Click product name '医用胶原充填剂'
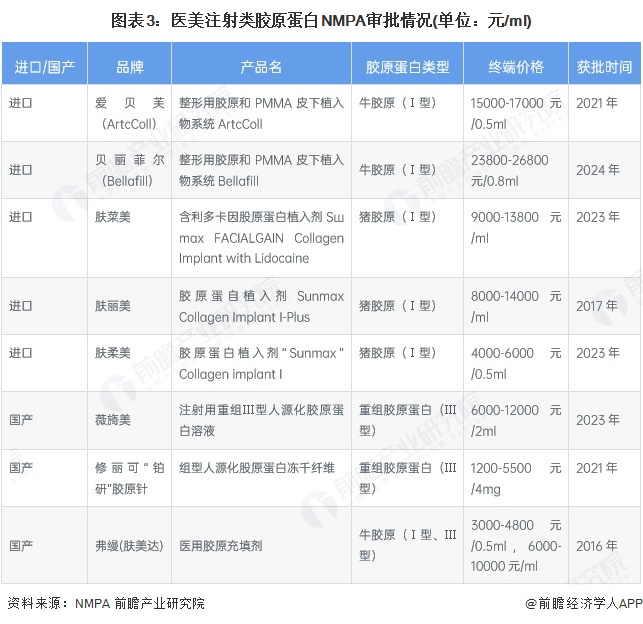Viewport: 643px width, 624px height. tap(221, 546)
